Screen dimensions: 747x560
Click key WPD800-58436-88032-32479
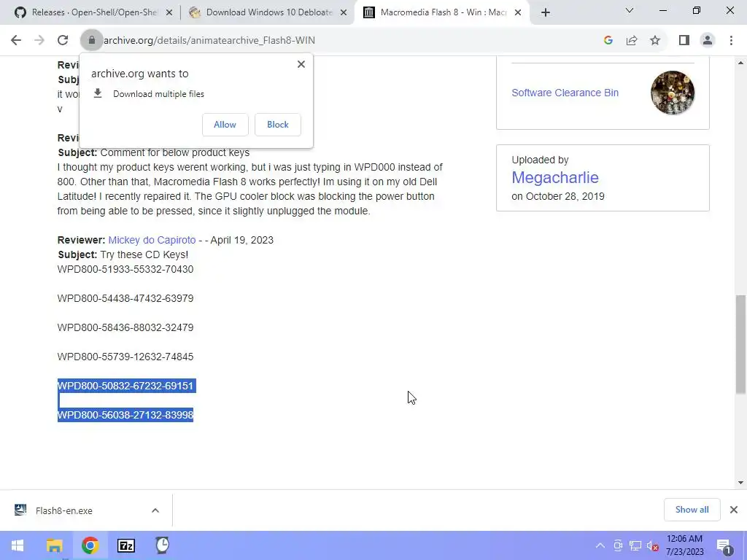125,327
